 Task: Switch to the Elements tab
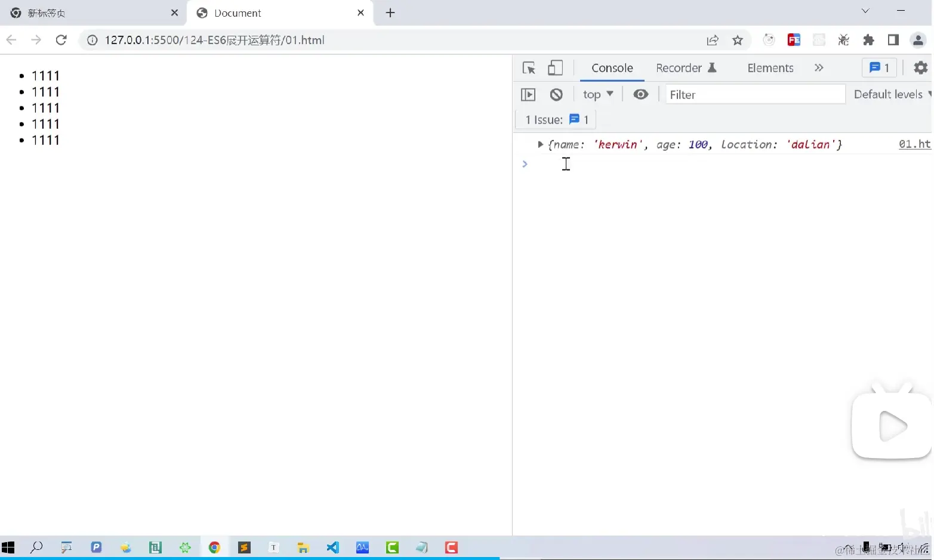coord(770,68)
